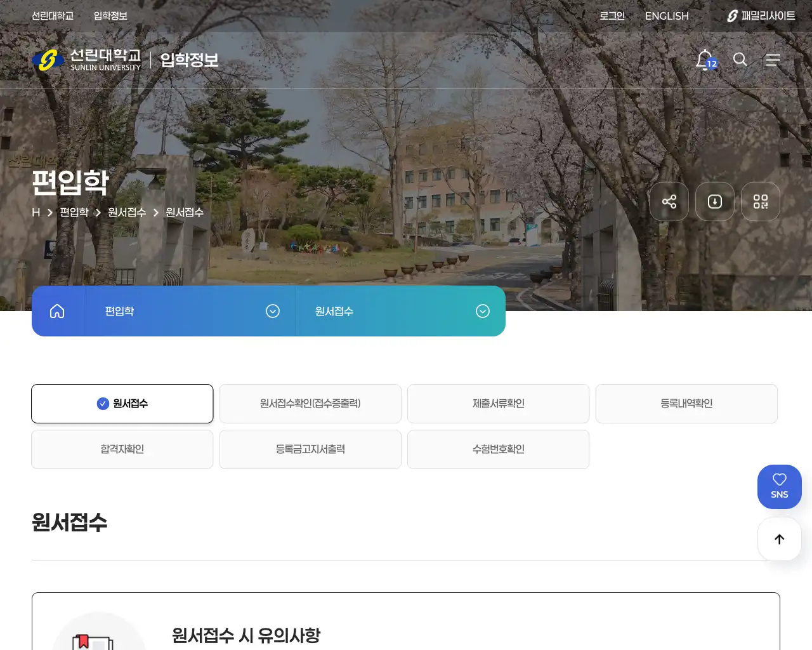Click the H breadcrumb home link
The image size is (812, 650).
36,213
